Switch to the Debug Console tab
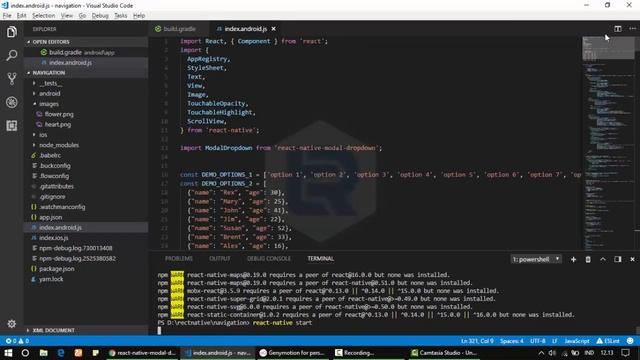 pos(269,259)
